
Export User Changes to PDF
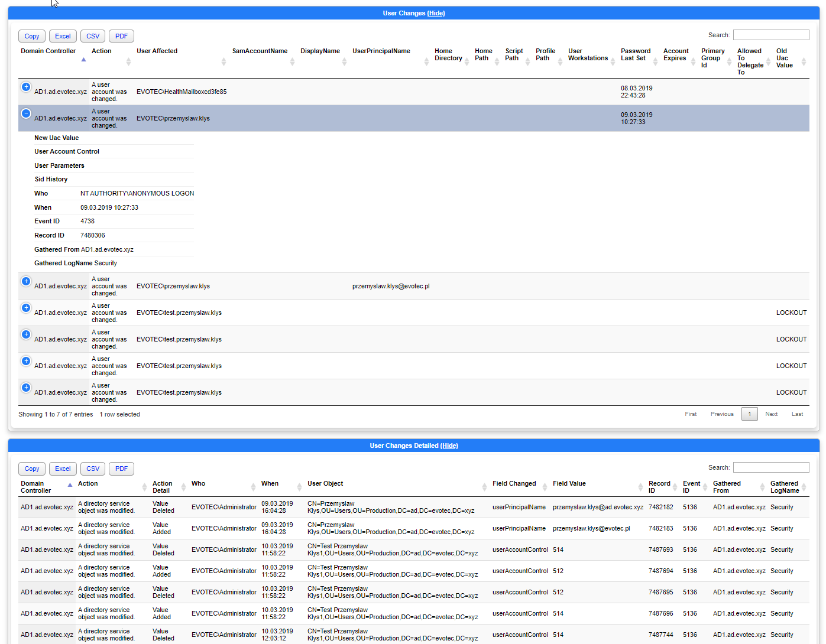(121, 36)
